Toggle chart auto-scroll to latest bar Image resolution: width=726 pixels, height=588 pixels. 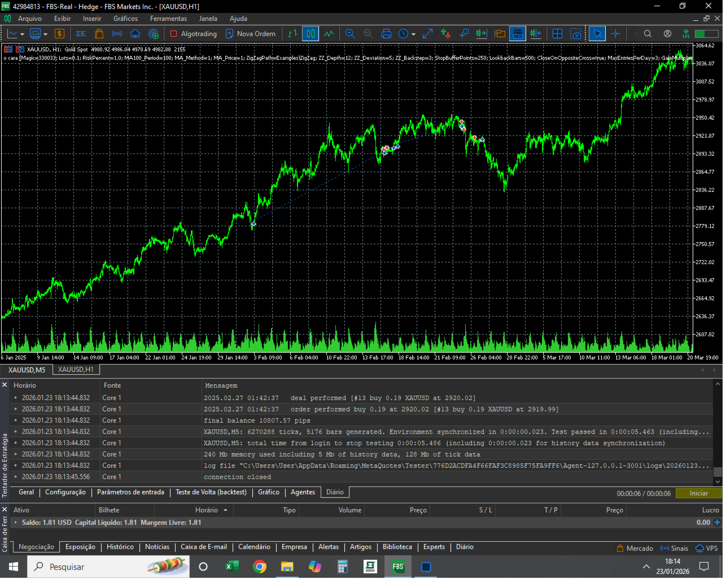coord(482,34)
